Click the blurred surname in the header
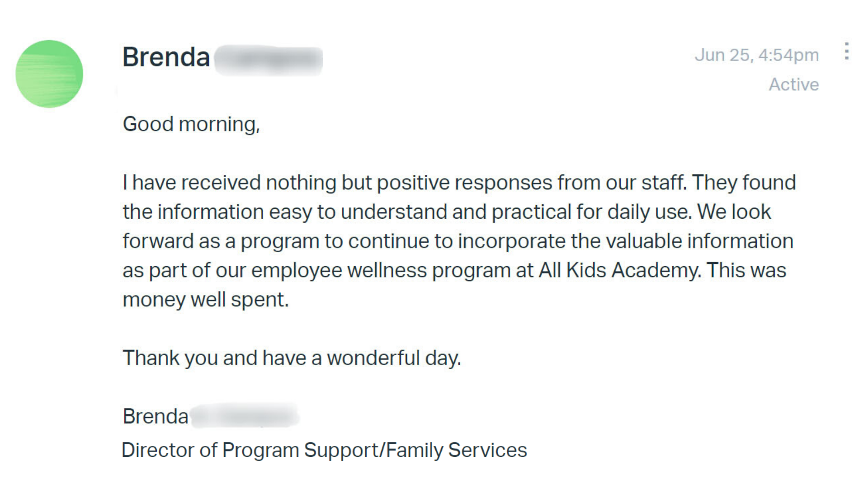This screenshot has width=868, height=488. coord(269,60)
